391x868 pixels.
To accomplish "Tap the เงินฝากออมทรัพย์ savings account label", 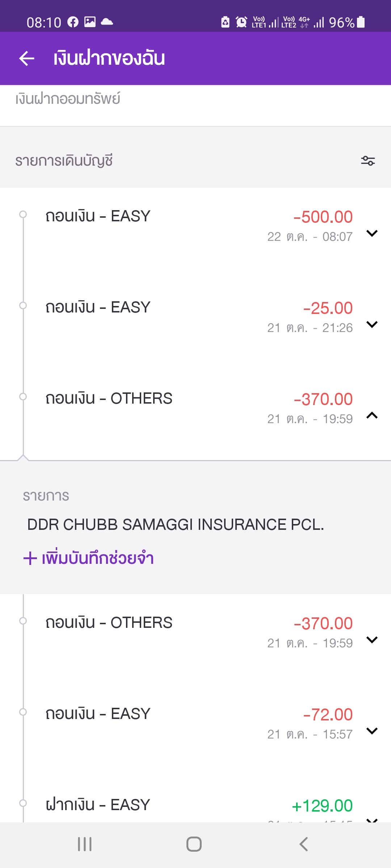I will (x=68, y=99).
